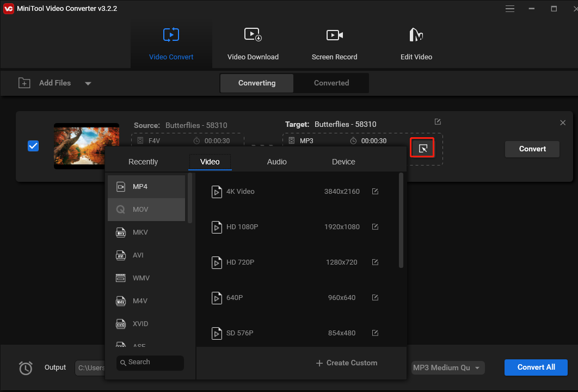This screenshot has height=392, width=578.
Task: Click the Convert button
Action: (532, 149)
